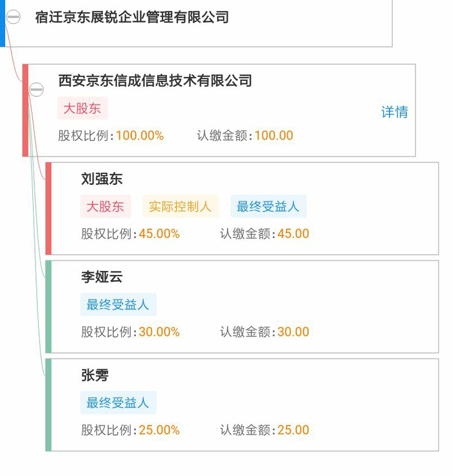Screen dimensions: 453x476
Task: Select 刘强东's 45.00 subscribed amount
Action: 293,234
